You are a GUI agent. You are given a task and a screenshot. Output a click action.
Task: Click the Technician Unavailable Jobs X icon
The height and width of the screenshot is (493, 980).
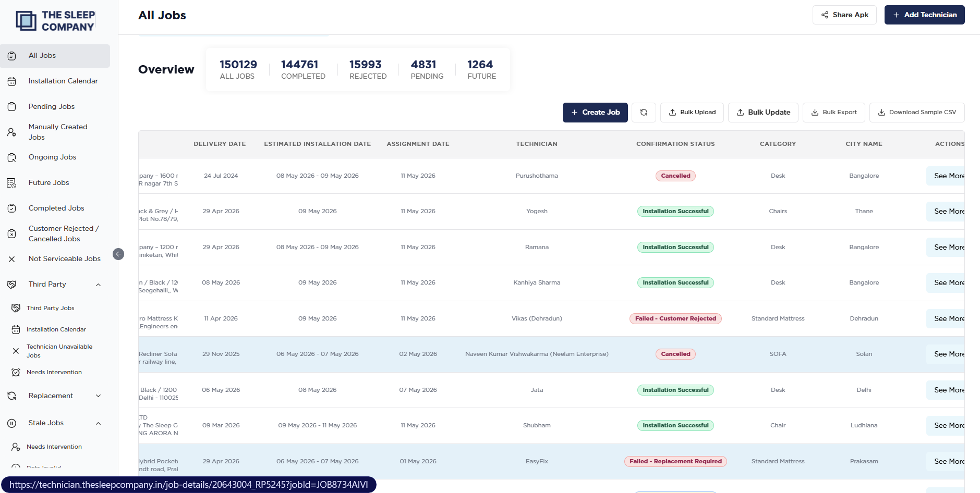(16, 351)
